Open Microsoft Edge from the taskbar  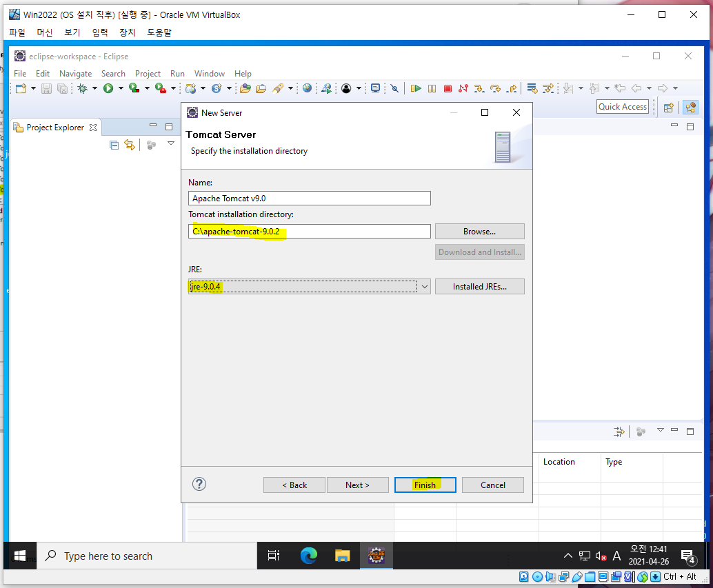click(309, 556)
